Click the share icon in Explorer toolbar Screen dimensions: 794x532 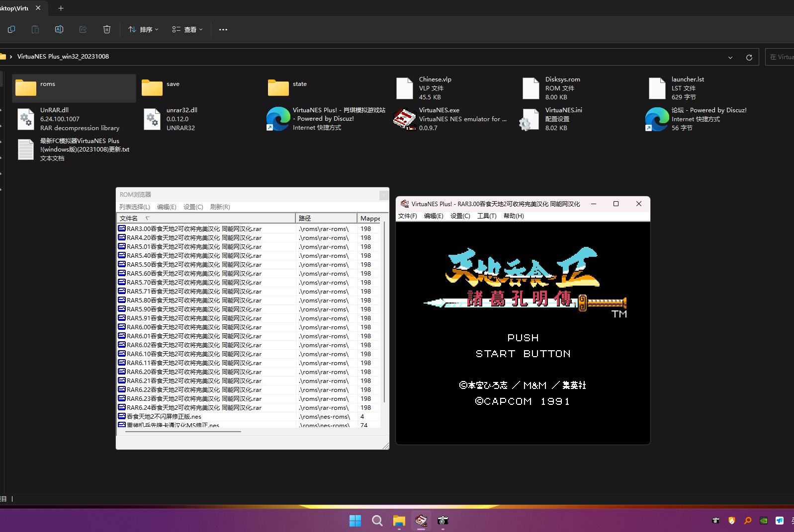(x=83, y=29)
